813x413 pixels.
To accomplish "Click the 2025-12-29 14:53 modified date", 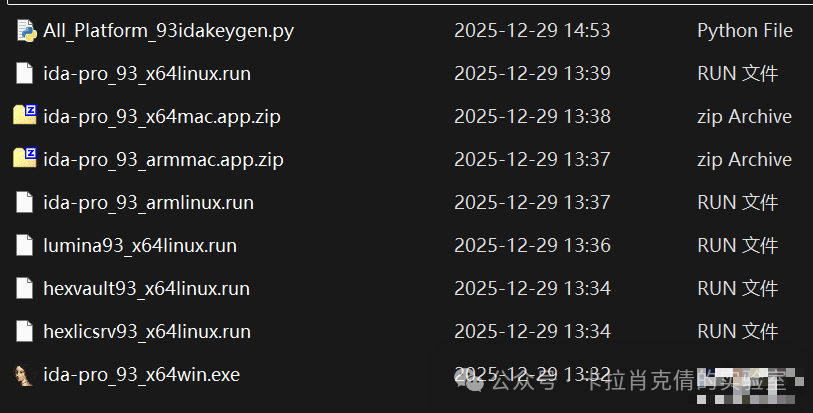I will (532, 31).
